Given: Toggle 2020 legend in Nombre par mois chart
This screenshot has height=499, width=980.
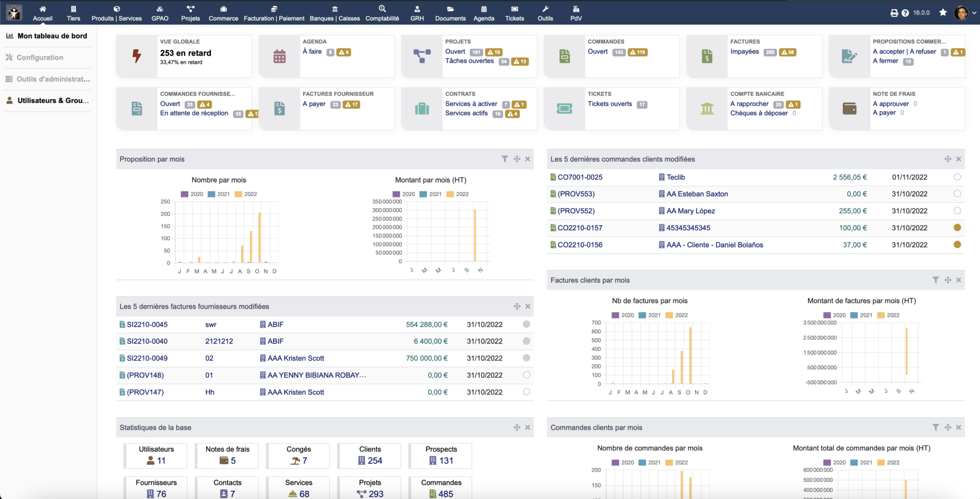Looking at the screenshot, I should [192, 194].
